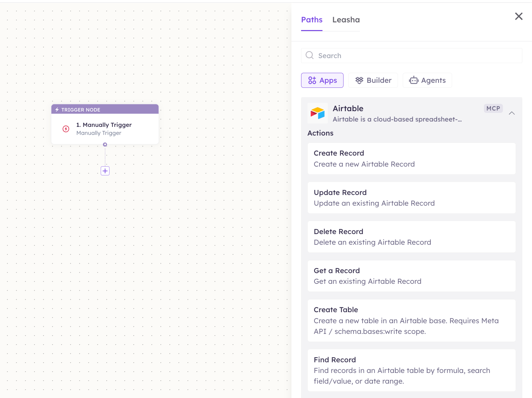532x398 pixels.
Task: Choose the Create Table action
Action: coord(411,321)
